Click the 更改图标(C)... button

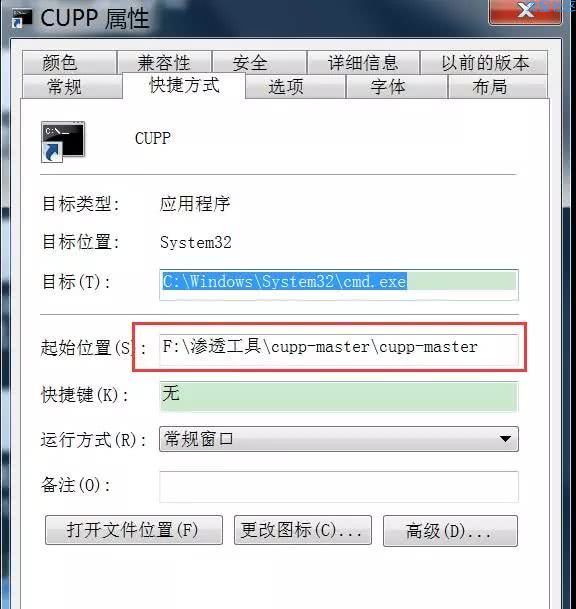coord(303,530)
